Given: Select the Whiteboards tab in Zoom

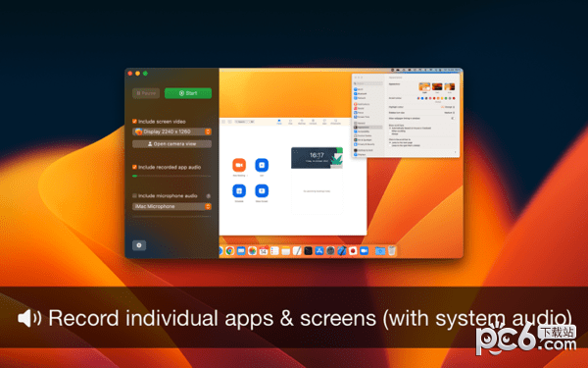Looking at the screenshot, I should (335, 122).
